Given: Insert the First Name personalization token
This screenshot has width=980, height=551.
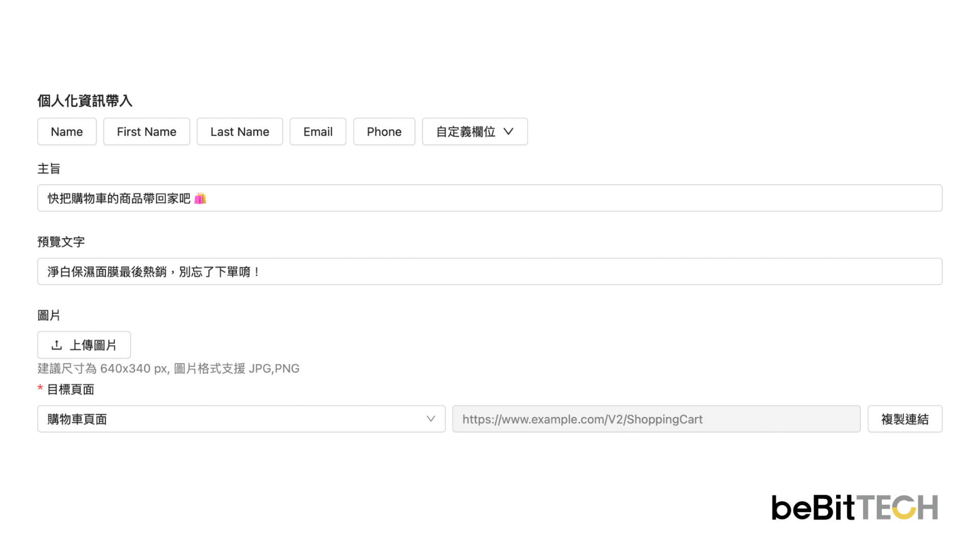Looking at the screenshot, I should (146, 131).
